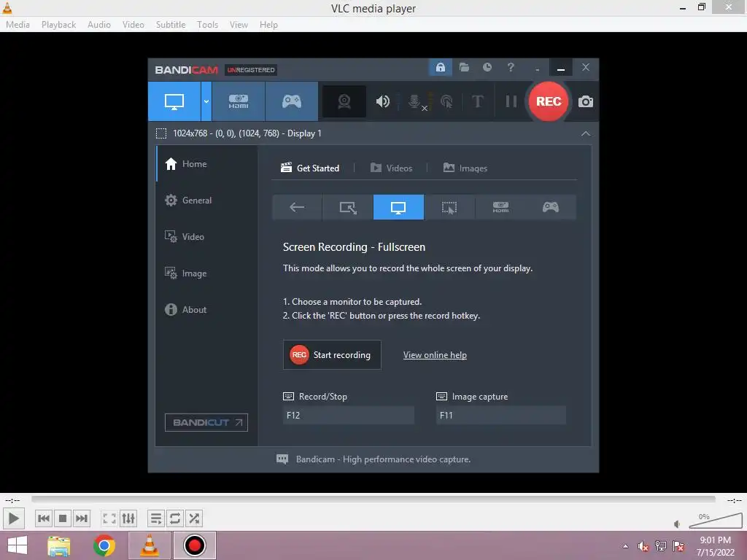Viewport: 747px width, 560px height.
Task: Toggle VLC random shuffle button
Action: click(194, 518)
